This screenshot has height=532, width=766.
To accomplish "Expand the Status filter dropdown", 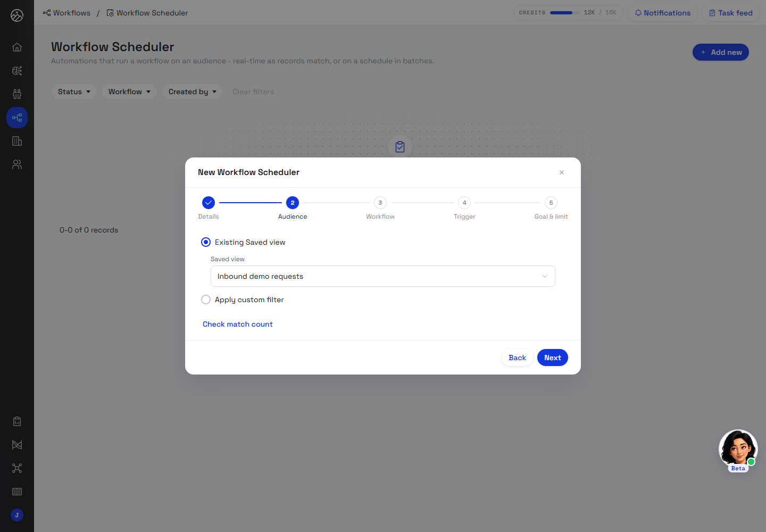I will pyautogui.click(x=74, y=92).
